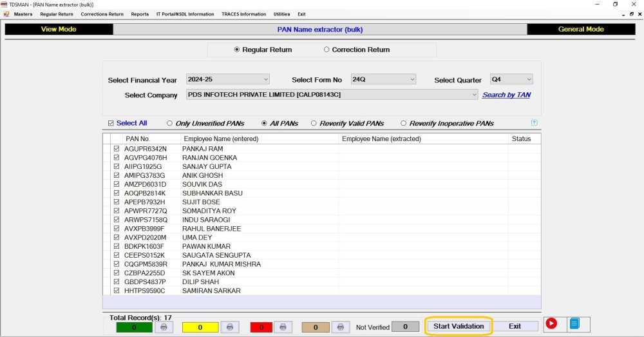
Task: Click the Search by TAN link
Action: click(506, 95)
